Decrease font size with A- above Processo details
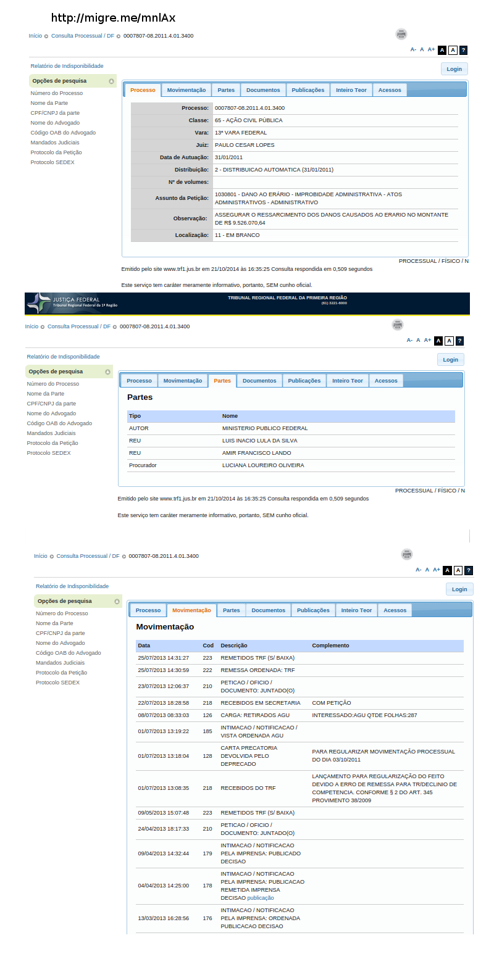The width and height of the screenshot is (494, 980). [x=413, y=49]
